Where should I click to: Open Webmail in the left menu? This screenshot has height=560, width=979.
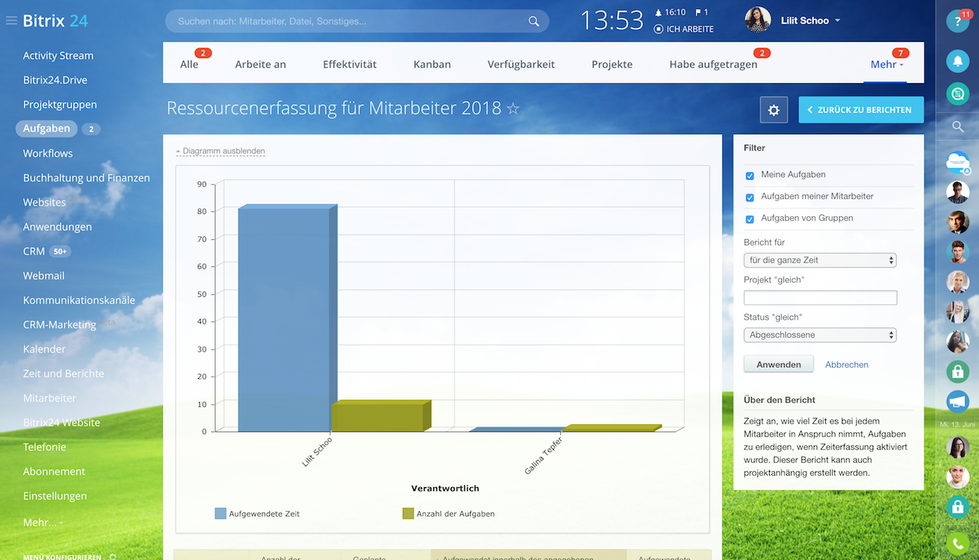point(43,275)
